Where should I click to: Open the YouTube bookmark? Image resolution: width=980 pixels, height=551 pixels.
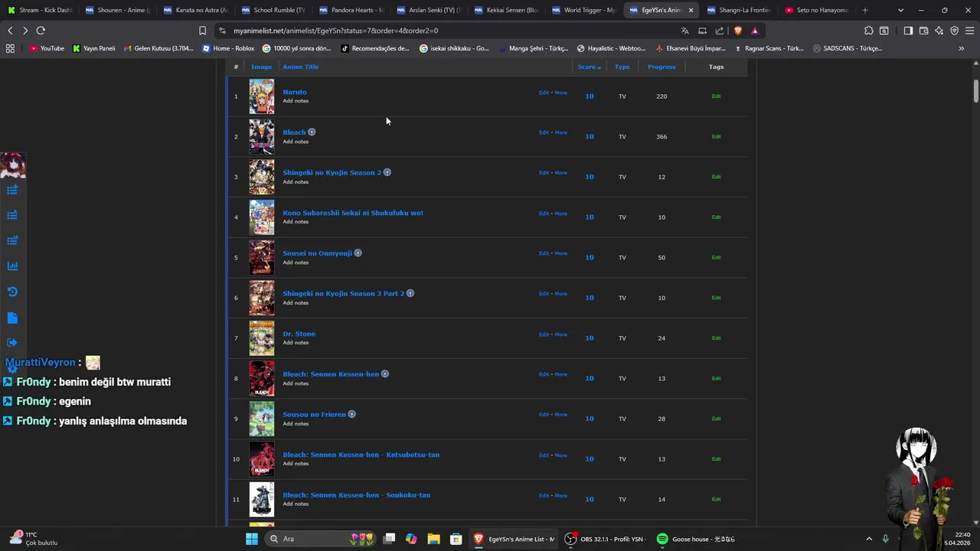tap(47, 48)
